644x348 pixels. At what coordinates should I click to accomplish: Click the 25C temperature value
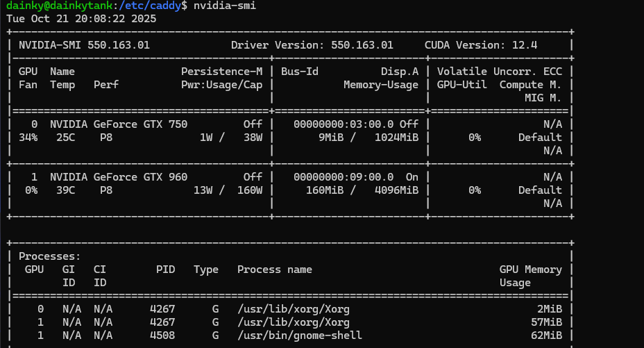[x=59, y=138]
